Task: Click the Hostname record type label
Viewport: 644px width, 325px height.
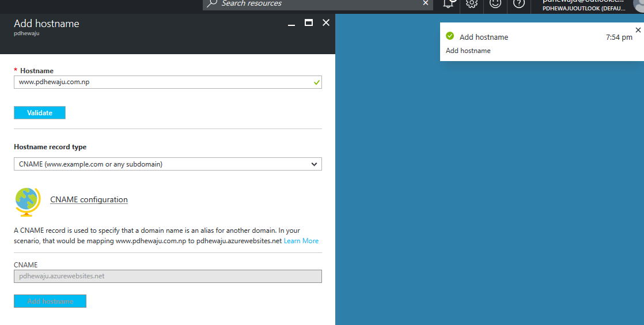Action: tap(50, 147)
